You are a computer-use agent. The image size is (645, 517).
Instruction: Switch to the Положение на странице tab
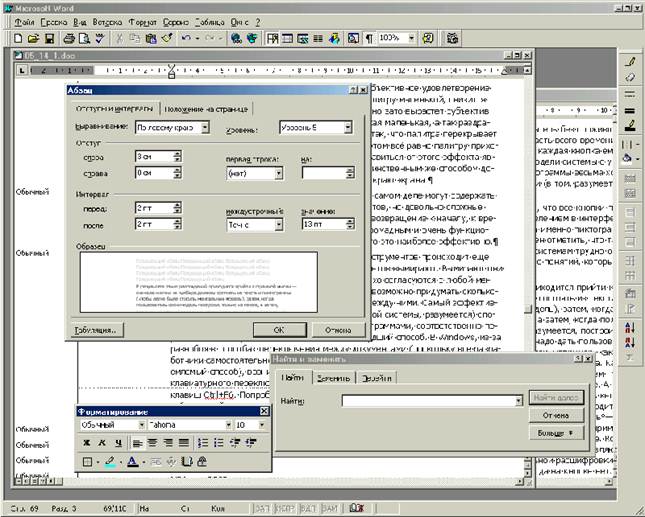click(x=207, y=108)
